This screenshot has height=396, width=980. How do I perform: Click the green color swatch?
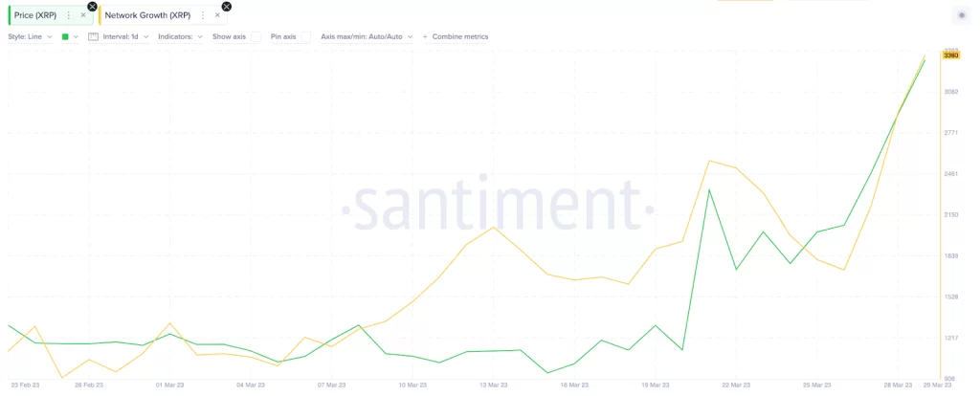(65, 37)
